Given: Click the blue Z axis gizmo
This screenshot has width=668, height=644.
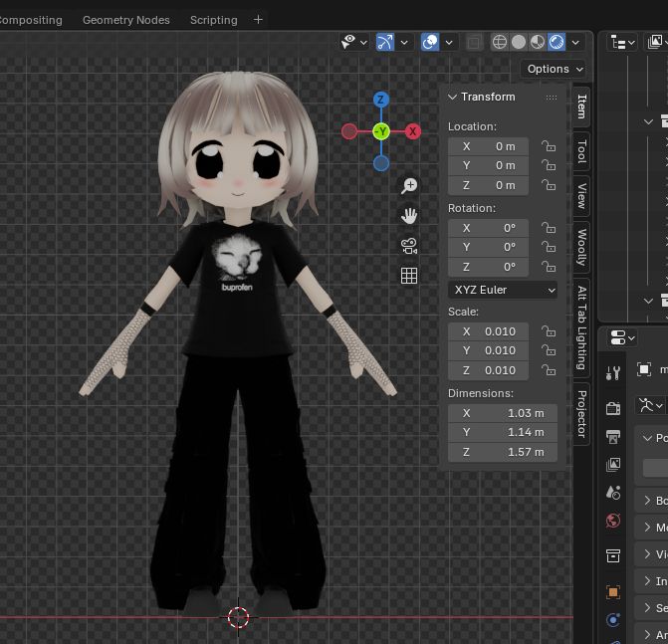Looking at the screenshot, I should (381, 101).
